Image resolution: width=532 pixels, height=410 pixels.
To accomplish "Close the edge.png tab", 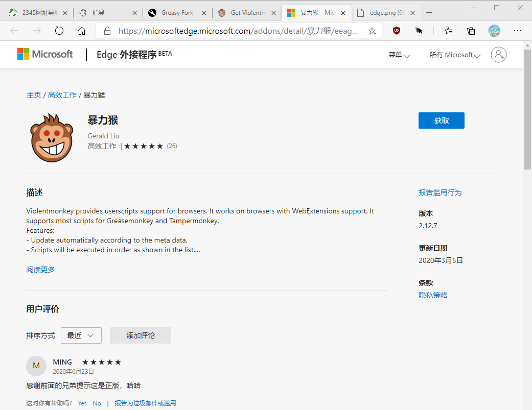I will [412, 13].
